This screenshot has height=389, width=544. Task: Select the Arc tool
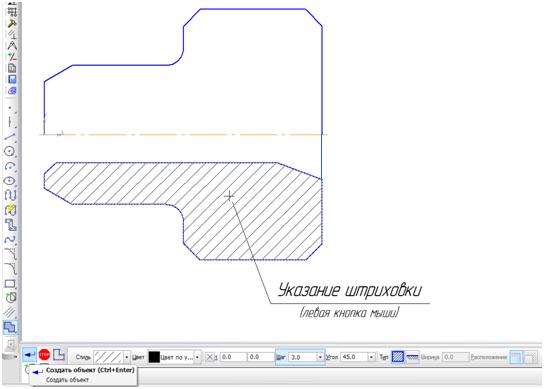tap(10, 166)
